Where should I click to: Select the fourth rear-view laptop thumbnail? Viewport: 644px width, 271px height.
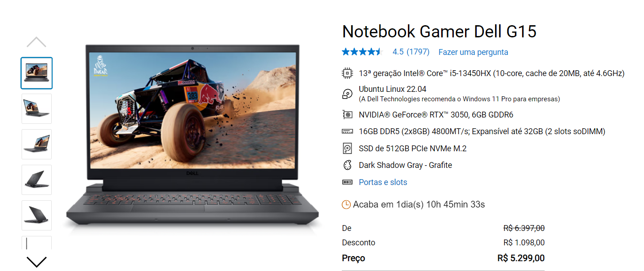point(36,180)
